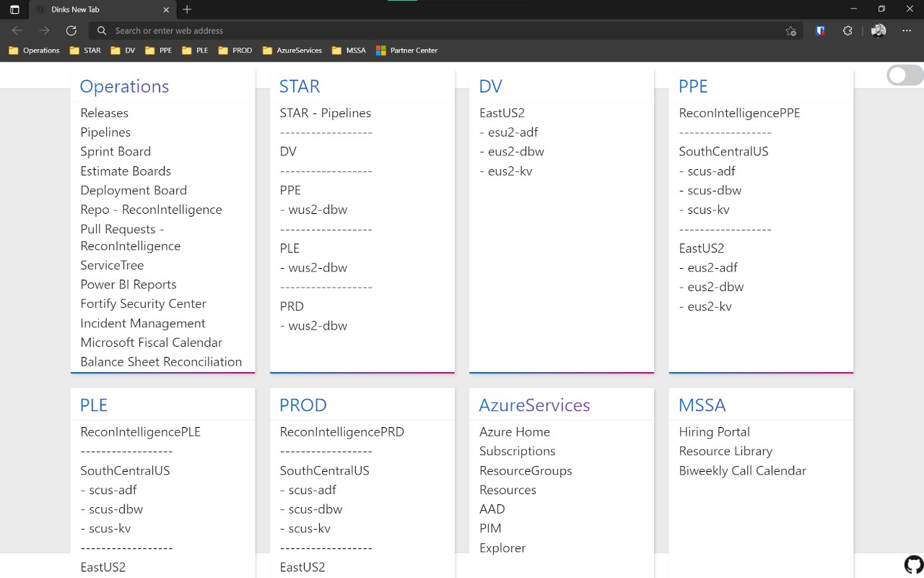Open Microsoft Fiscal Calendar link
Screen dimensions: 924x578
point(152,342)
